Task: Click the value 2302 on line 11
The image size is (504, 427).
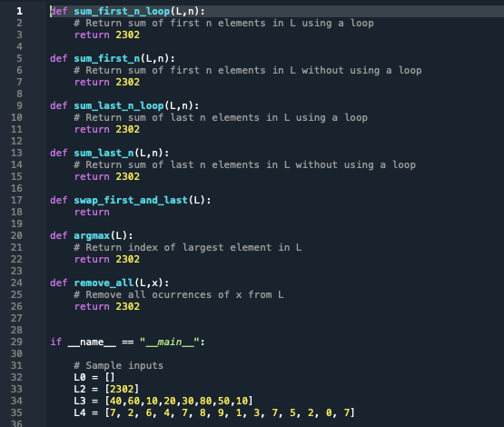Action: 128,129
